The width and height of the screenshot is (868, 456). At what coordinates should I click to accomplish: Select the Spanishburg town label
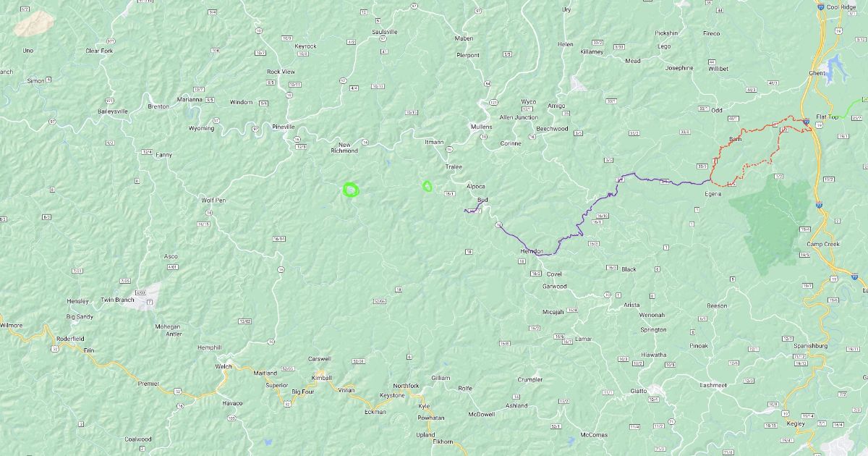coord(809,346)
